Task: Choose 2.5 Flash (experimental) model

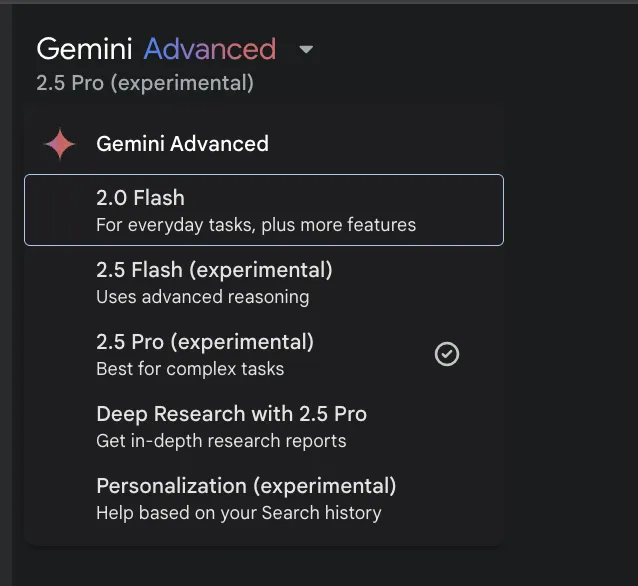Action: pyautogui.click(x=264, y=282)
